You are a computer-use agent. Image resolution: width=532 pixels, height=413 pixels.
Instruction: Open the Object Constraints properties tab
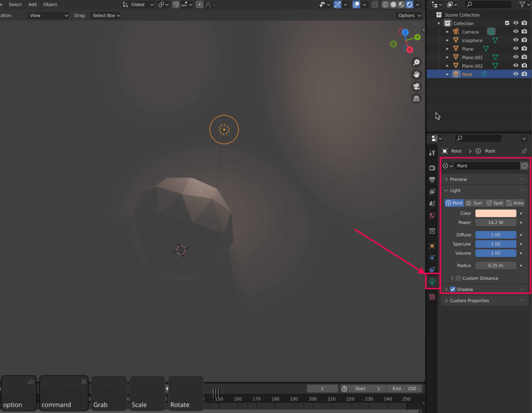click(x=432, y=269)
